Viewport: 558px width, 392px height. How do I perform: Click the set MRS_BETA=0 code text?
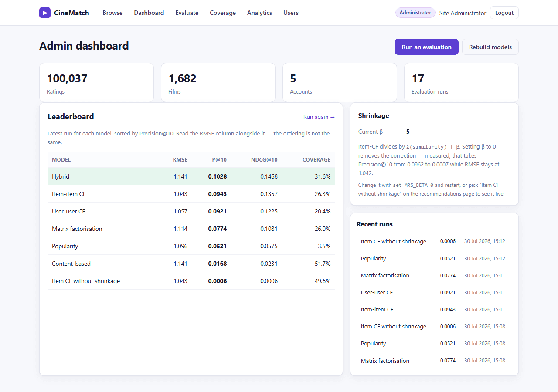413,185
